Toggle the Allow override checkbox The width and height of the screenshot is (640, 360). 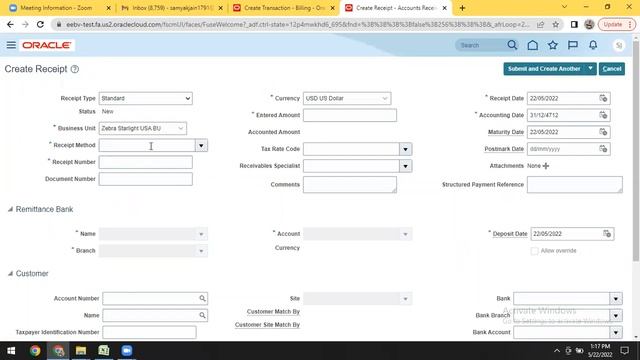click(534, 251)
